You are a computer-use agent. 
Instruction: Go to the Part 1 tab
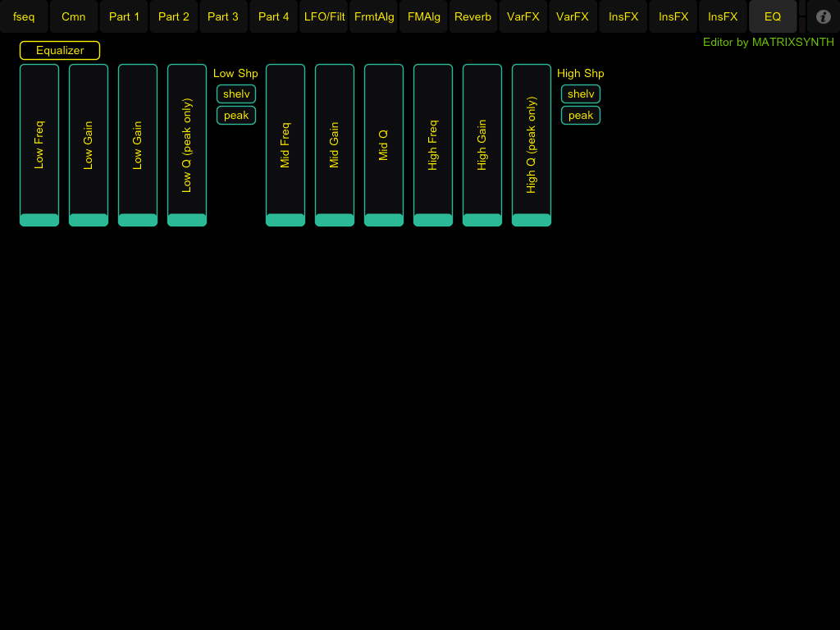point(124,16)
